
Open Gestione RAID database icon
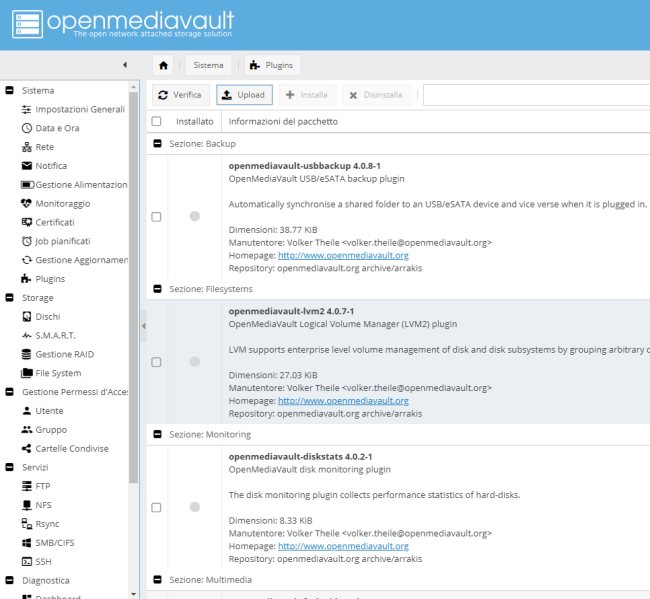click(x=26, y=354)
